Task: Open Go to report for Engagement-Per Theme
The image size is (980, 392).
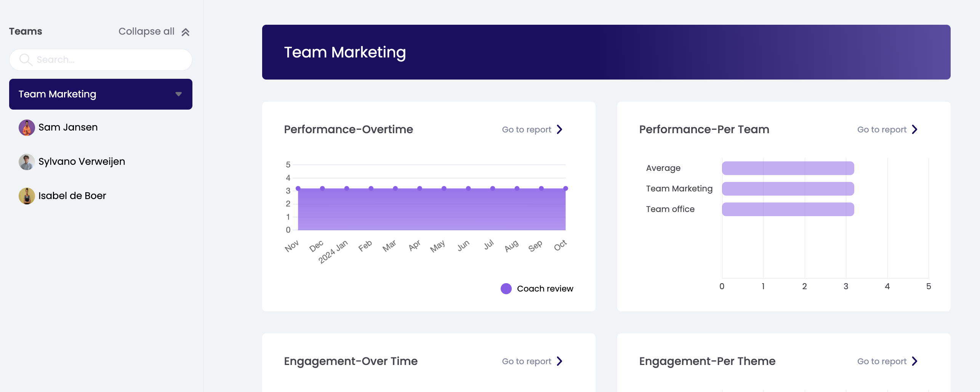Action: click(x=882, y=361)
